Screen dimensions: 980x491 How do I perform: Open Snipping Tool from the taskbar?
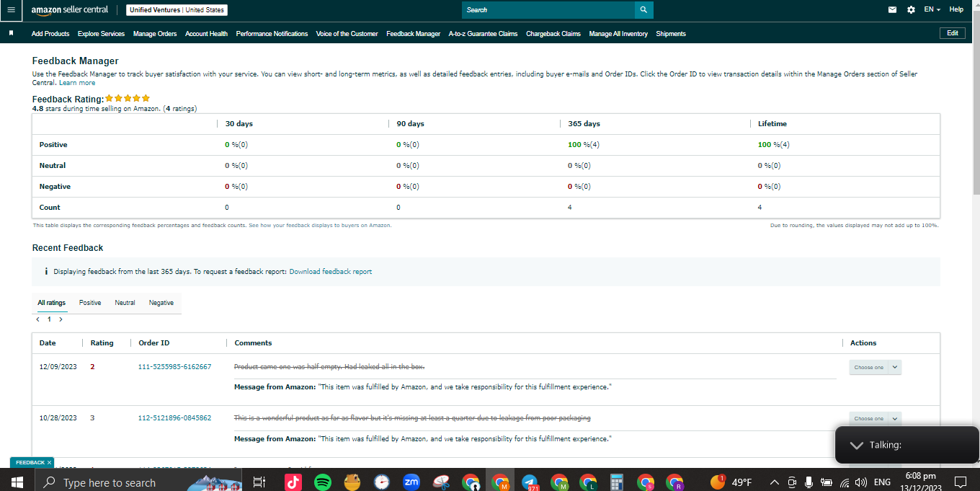[x=441, y=482]
